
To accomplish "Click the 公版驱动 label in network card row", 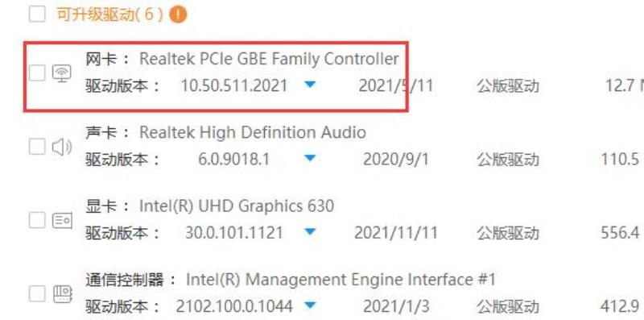I will pos(508,86).
